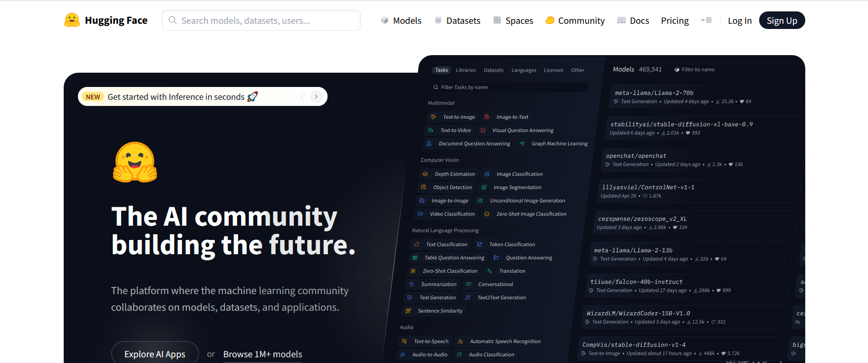Click the Hugging Face emoji logo in navbar
Screen dimensions: 868x363
[x=72, y=20]
